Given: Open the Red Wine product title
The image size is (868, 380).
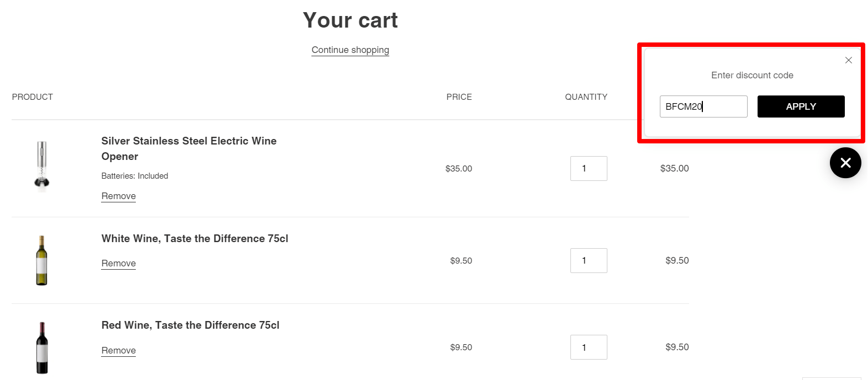Looking at the screenshot, I should point(191,325).
